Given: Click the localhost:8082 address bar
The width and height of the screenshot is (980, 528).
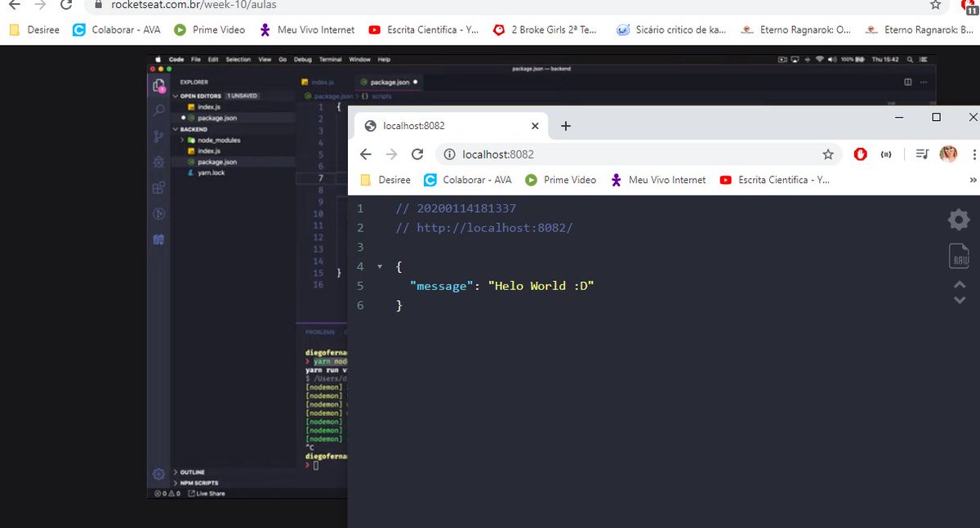Looking at the screenshot, I should click(637, 154).
